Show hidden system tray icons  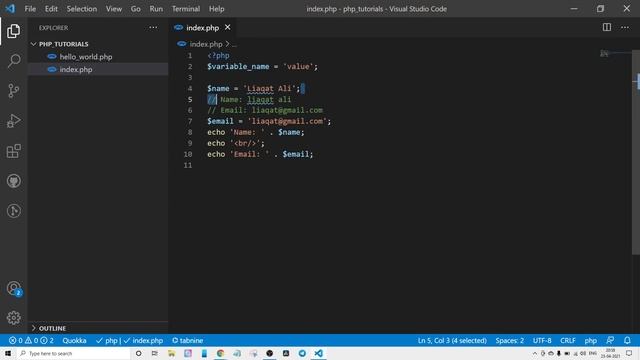pos(534,353)
